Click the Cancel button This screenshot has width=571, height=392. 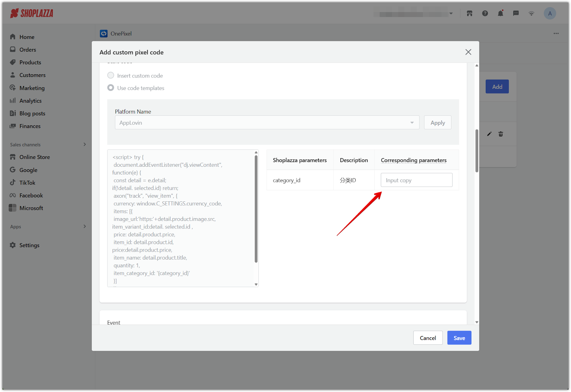(x=428, y=338)
